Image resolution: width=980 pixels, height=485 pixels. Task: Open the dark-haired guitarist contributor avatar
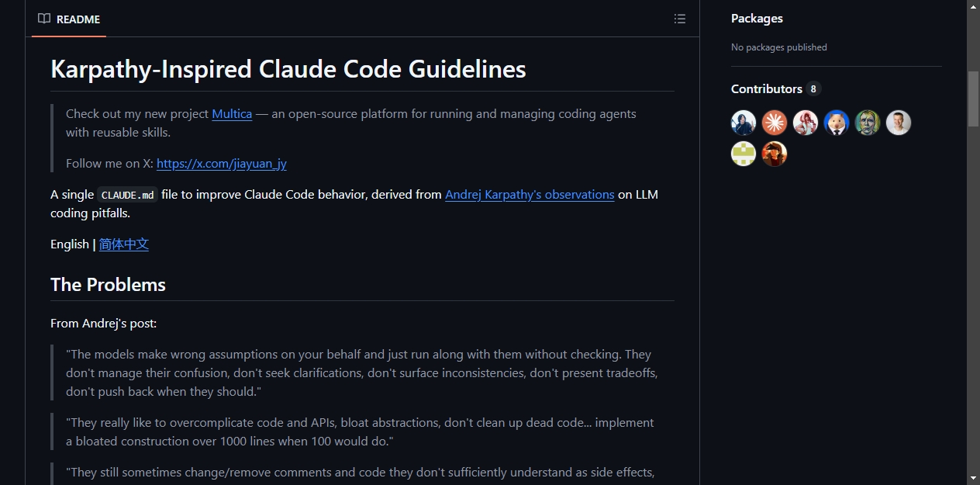click(744, 123)
